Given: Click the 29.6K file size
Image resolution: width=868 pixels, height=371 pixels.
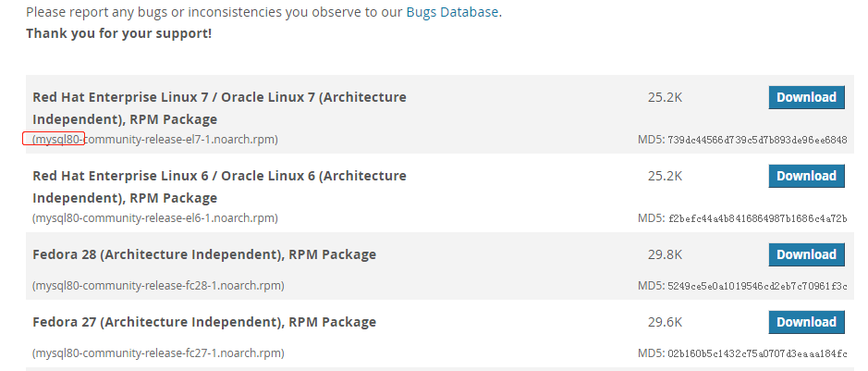Looking at the screenshot, I should tap(665, 322).
